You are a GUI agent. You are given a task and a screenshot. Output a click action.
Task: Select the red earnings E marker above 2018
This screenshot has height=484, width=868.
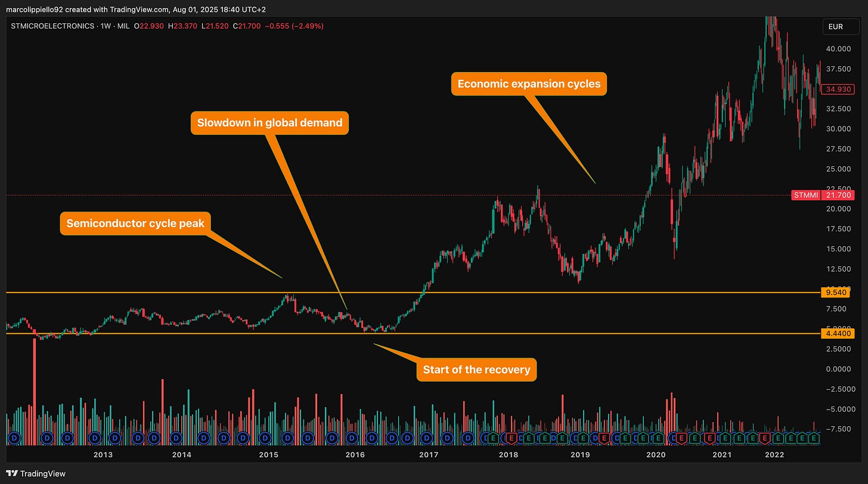[511, 439]
